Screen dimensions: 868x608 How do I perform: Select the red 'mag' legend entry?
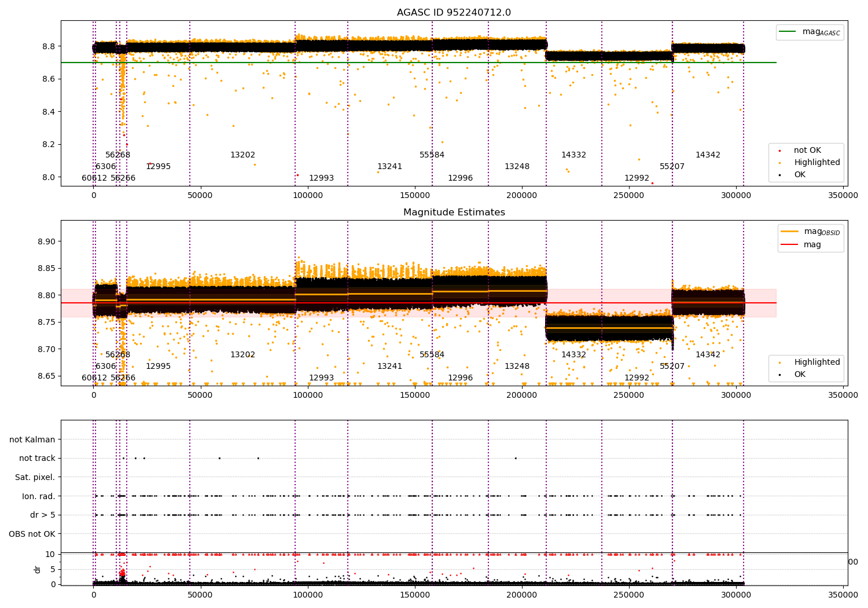coord(801,244)
